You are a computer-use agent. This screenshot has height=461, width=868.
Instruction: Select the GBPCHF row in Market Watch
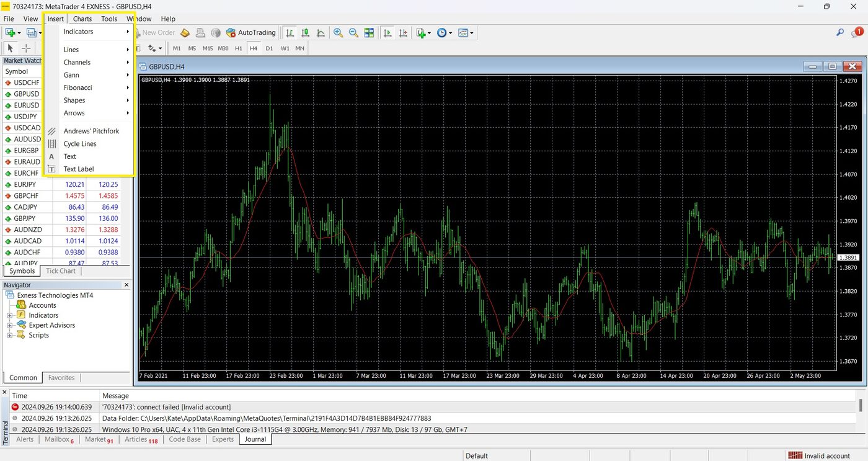(x=62, y=195)
